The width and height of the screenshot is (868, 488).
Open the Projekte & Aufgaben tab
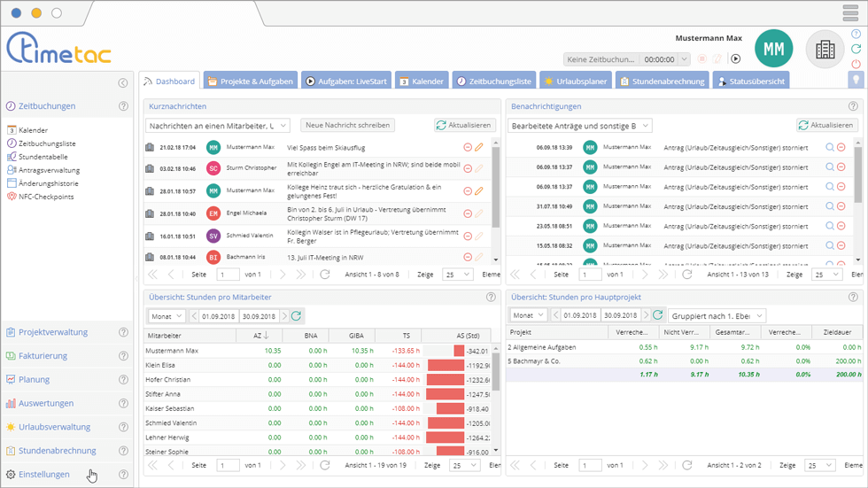point(250,81)
